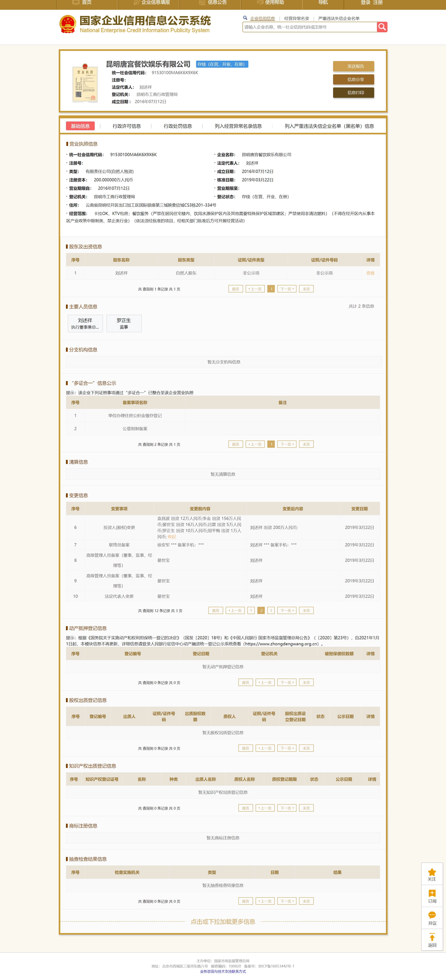Click the 发送报告 button
This screenshot has height=980, width=446.
click(x=353, y=66)
